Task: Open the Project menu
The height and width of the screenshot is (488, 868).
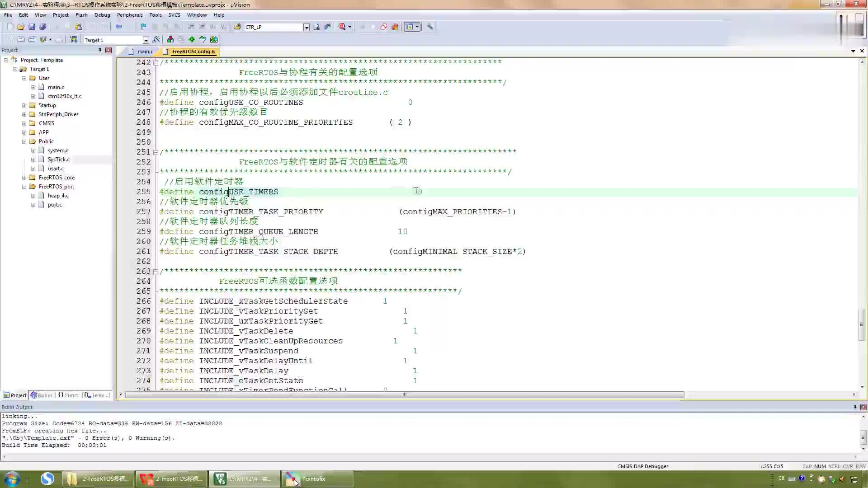Action: 61,15
